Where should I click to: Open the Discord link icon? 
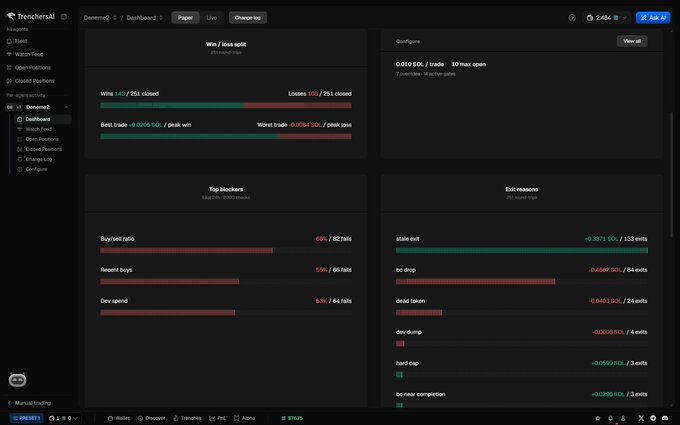pyautogui.click(x=665, y=418)
